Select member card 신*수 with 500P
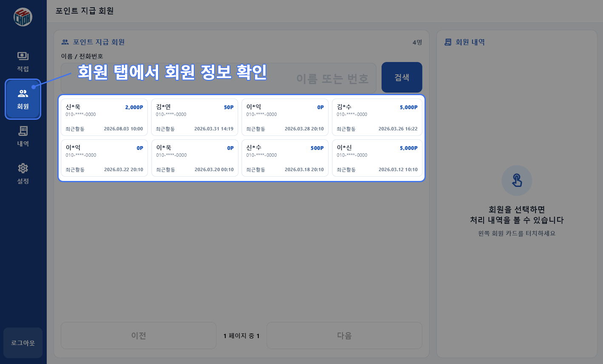 [285, 158]
